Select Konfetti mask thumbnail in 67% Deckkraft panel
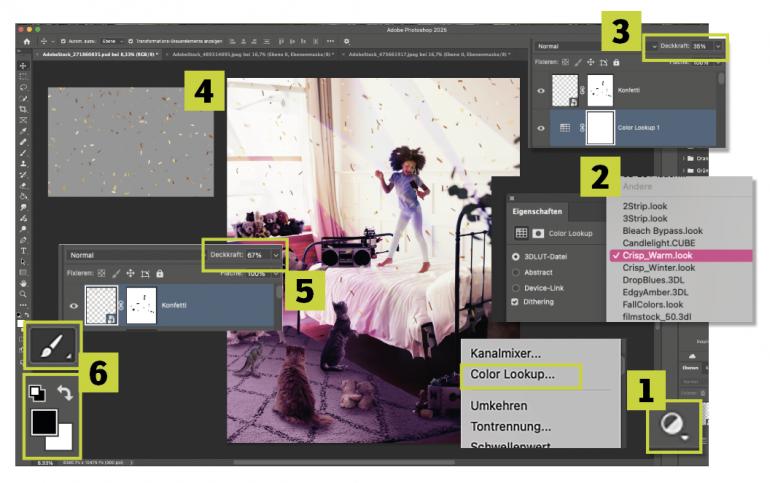Screen dimensions: 770x483 pyautogui.click(x=141, y=306)
